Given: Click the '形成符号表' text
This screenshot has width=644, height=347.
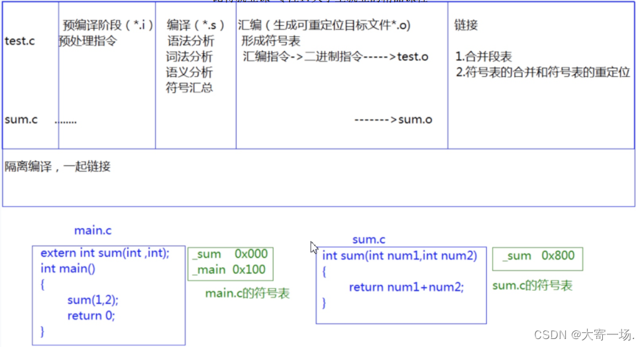Looking at the screenshot, I should 271,40.
